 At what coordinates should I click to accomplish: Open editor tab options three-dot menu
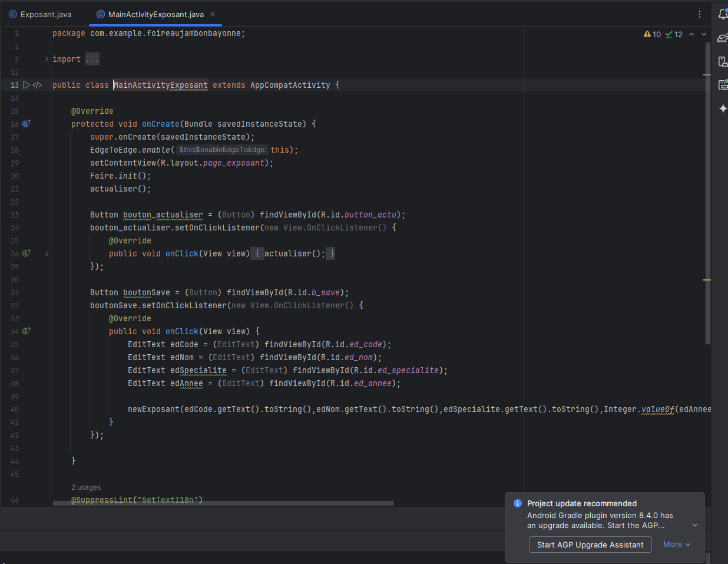pos(700,14)
